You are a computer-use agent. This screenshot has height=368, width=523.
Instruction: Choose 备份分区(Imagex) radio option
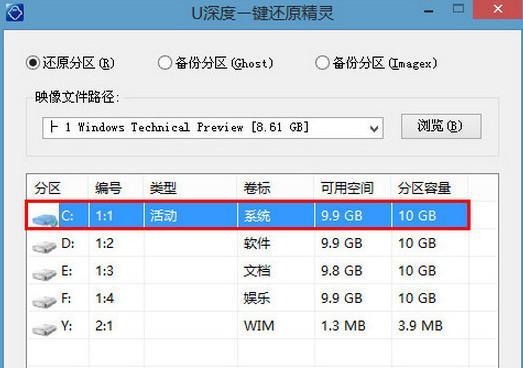click(x=322, y=62)
